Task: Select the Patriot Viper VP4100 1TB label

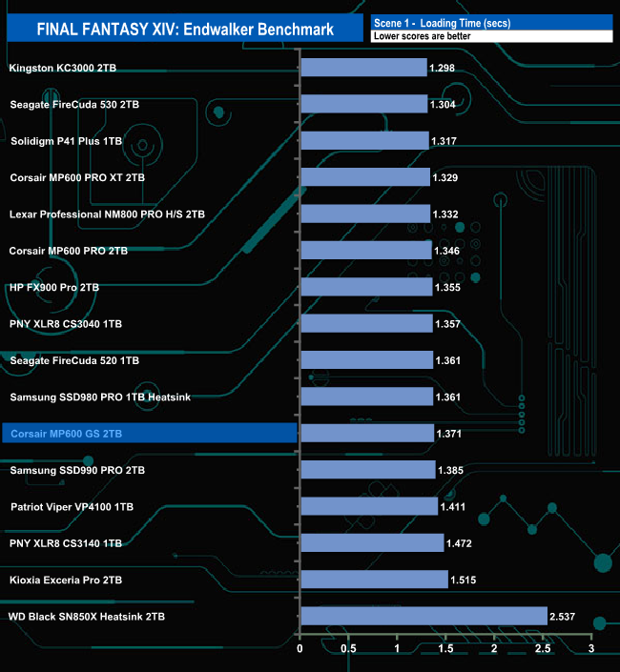Action: [x=72, y=506]
